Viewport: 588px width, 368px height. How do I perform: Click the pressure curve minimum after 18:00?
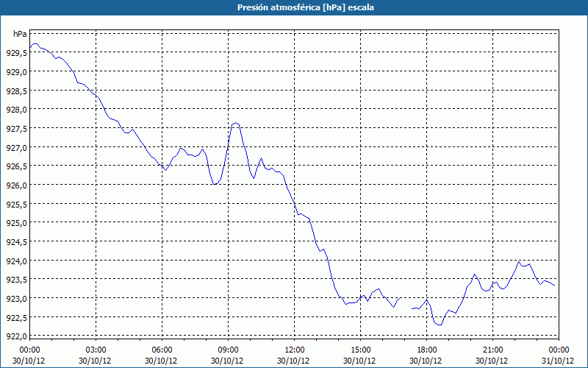(x=439, y=325)
